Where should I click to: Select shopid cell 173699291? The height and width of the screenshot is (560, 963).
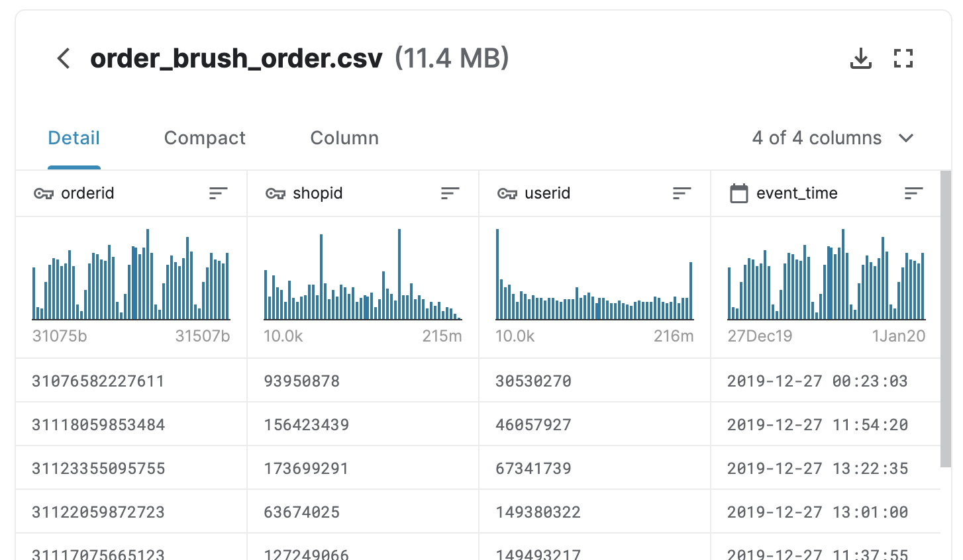363,468
